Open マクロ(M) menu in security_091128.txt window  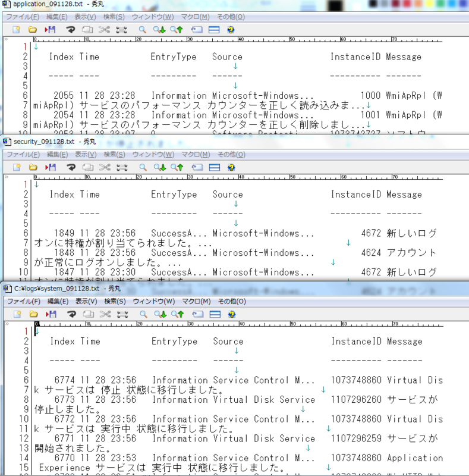196,155
